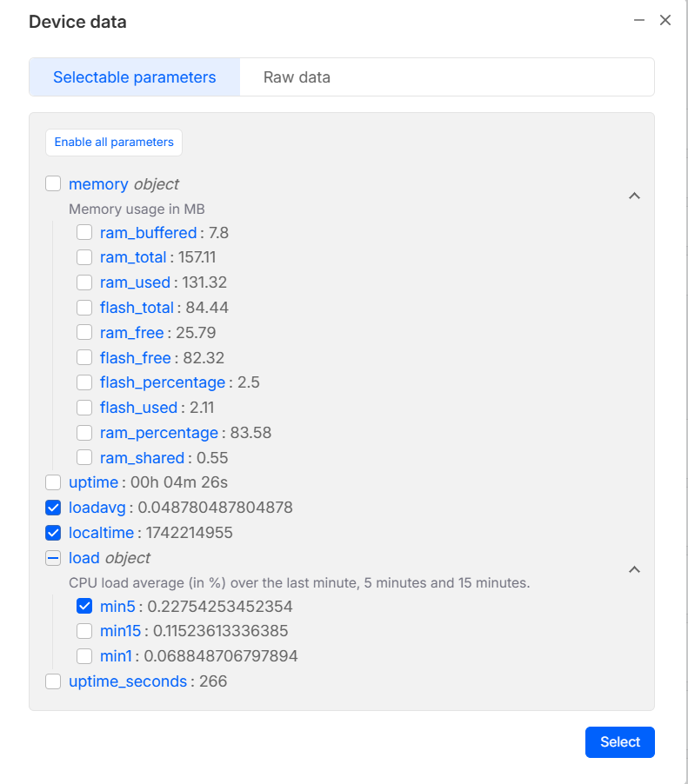The height and width of the screenshot is (784, 688).
Task: Enable the ram_buffered parameter checkbox
Action: (x=84, y=232)
